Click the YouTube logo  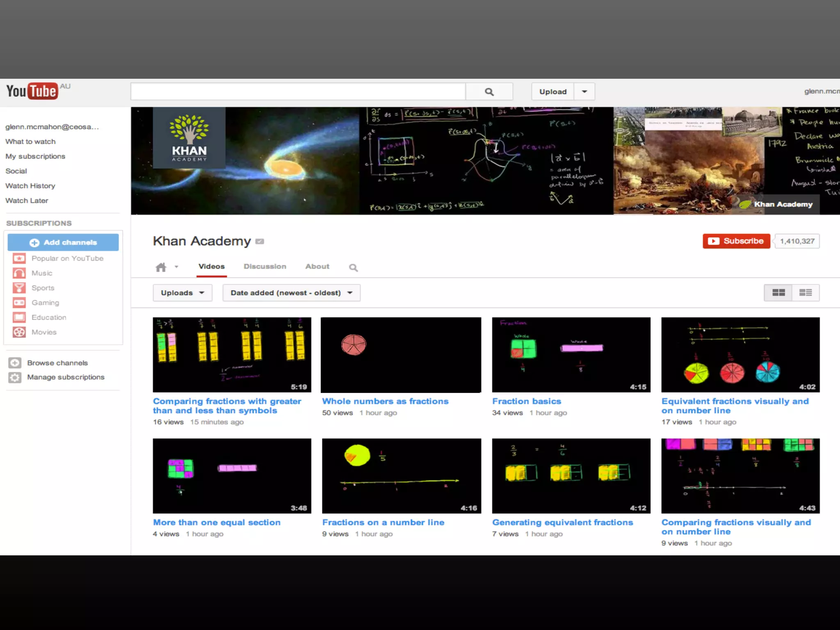(32, 91)
